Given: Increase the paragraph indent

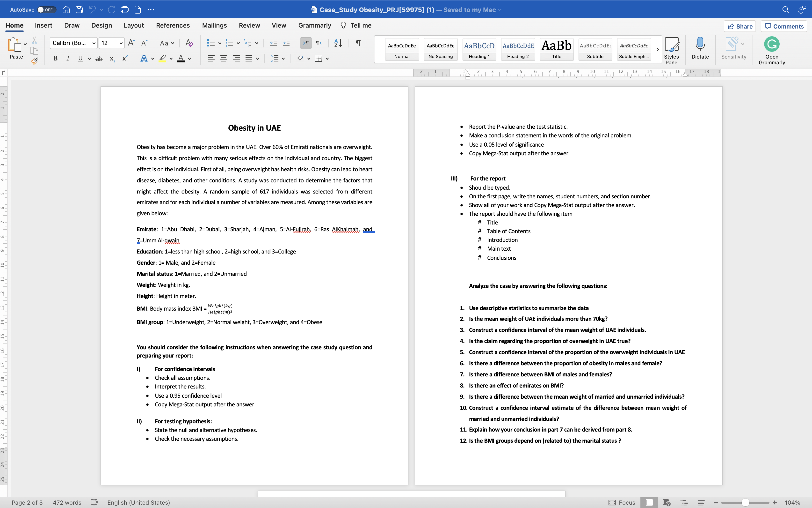Looking at the screenshot, I should coord(286,43).
